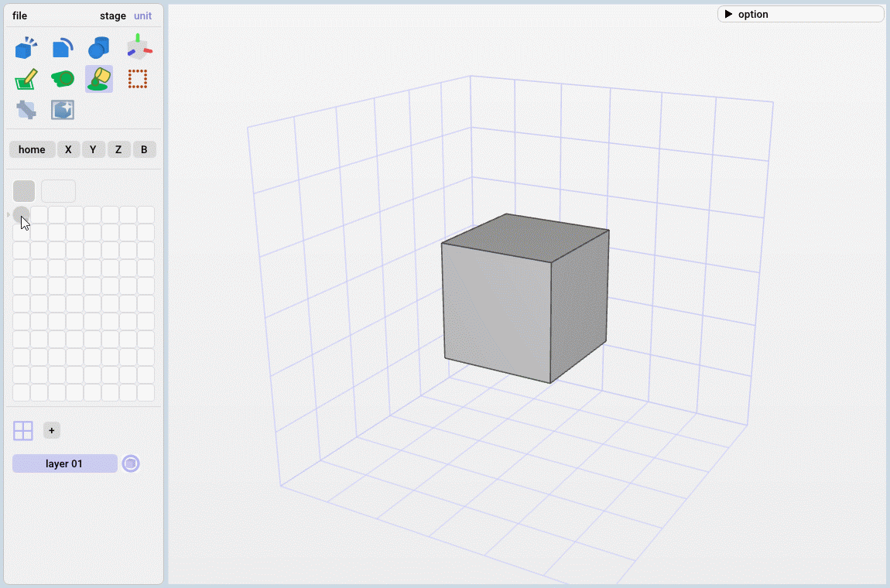
Task: Select layer 01
Action: pyautogui.click(x=65, y=463)
